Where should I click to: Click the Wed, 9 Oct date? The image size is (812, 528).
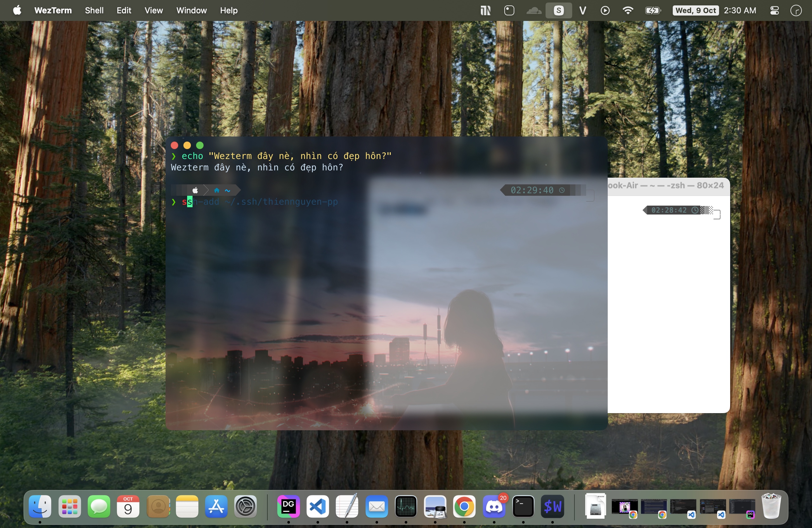(x=696, y=10)
